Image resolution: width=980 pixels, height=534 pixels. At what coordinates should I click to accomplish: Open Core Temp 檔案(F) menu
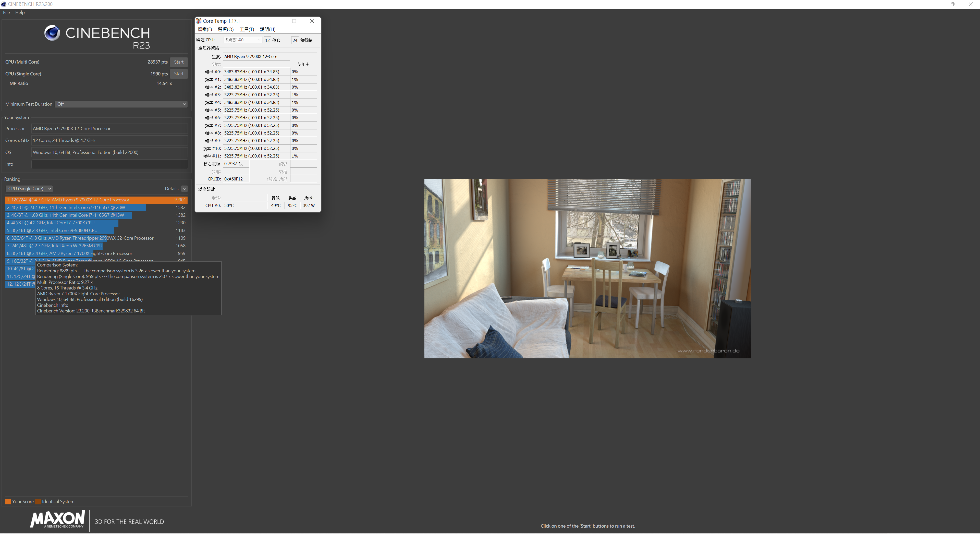[205, 30]
